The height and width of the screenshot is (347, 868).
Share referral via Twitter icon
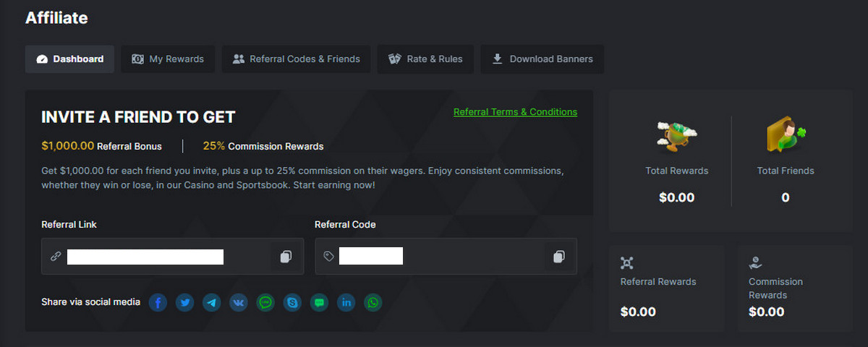(x=185, y=302)
